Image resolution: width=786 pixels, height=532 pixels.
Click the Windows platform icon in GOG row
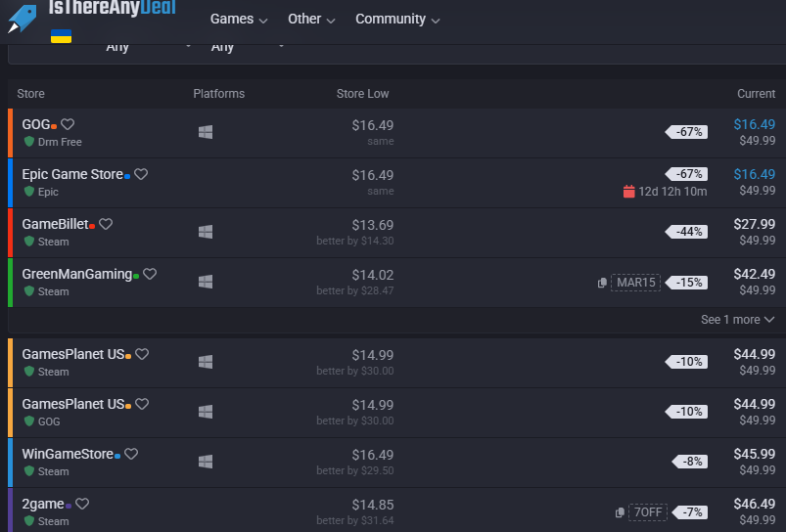[206, 132]
